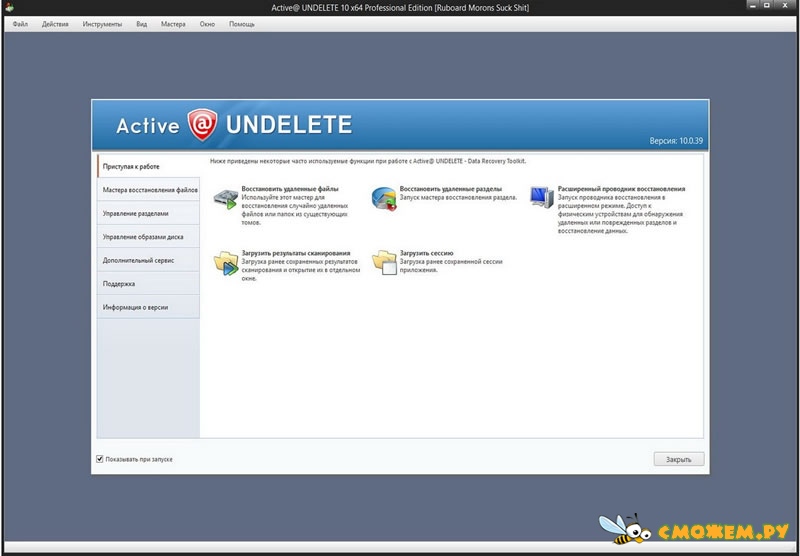This screenshot has height=556, width=800.
Task: Open the Файл menu
Action: 20,24
